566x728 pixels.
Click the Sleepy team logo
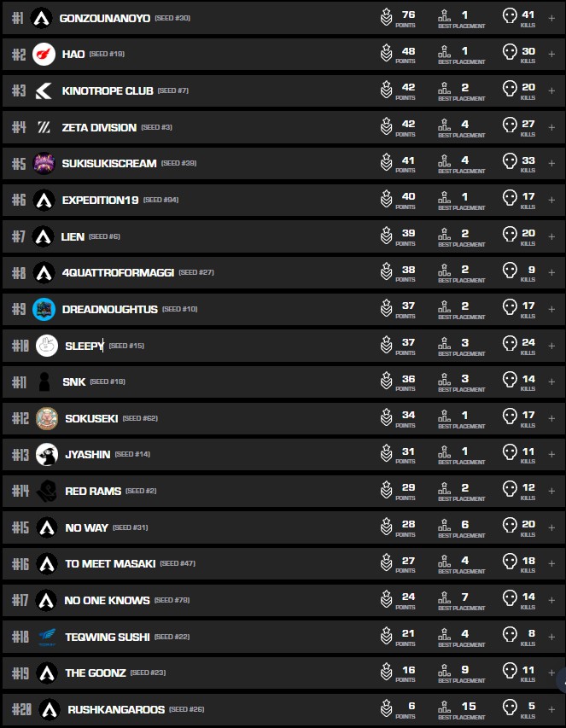[x=47, y=346]
